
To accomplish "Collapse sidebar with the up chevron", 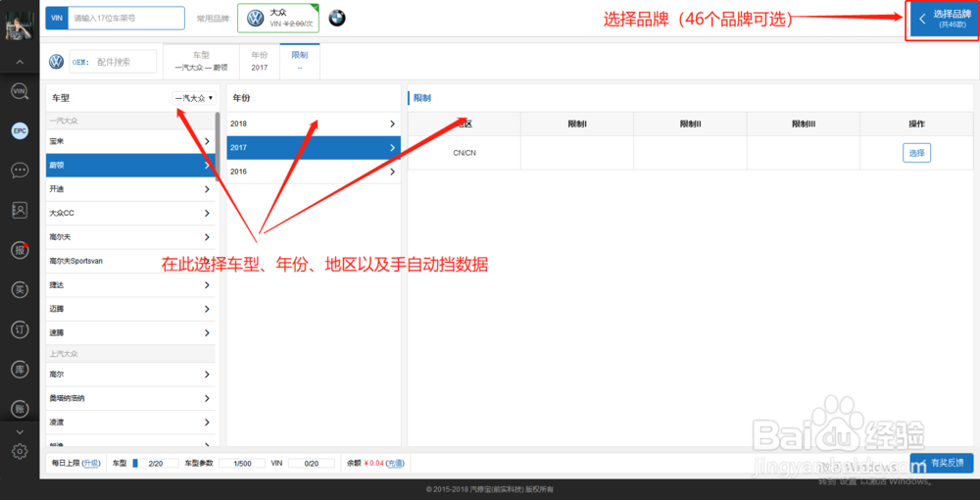I will point(20,62).
